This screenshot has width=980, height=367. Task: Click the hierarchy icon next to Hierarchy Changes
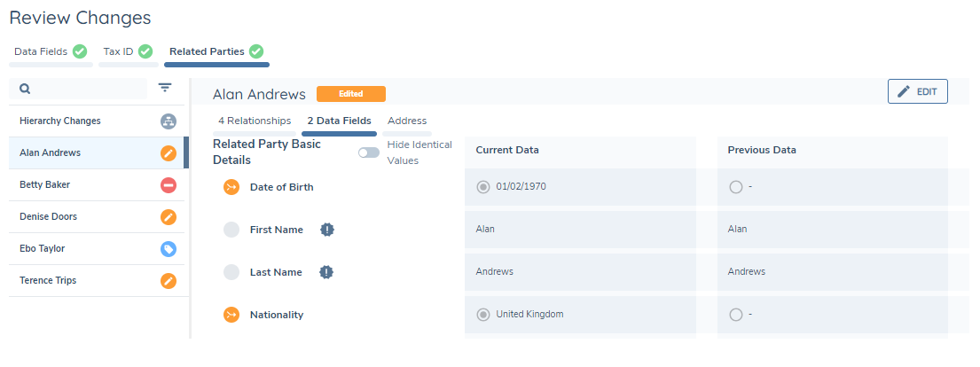coord(169,121)
